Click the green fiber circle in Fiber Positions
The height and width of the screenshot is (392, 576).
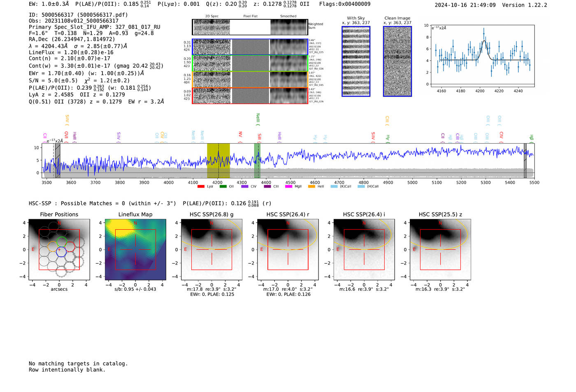pyautogui.click(x=62, y=242)
